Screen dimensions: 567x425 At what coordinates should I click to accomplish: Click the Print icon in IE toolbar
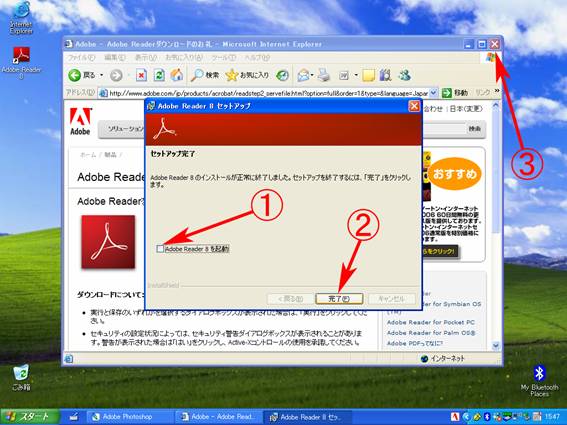pyautogui.click(x=324, y=75)
